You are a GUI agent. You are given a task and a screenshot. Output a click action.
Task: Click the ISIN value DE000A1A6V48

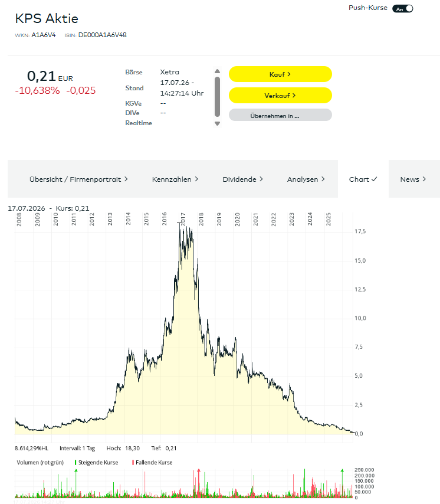(103, 35)
